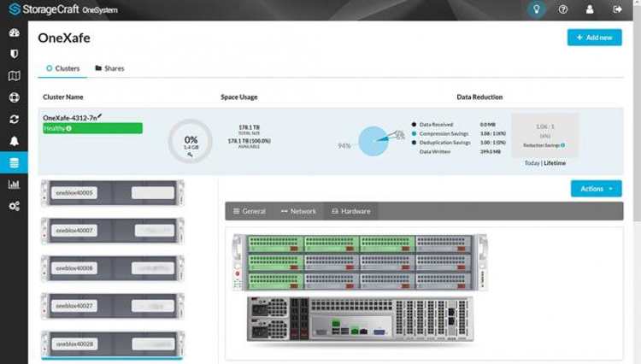Edit cluster name with pencil icon
The height and width of the screenshot is (364, 641).
click(x=99, y=116)
